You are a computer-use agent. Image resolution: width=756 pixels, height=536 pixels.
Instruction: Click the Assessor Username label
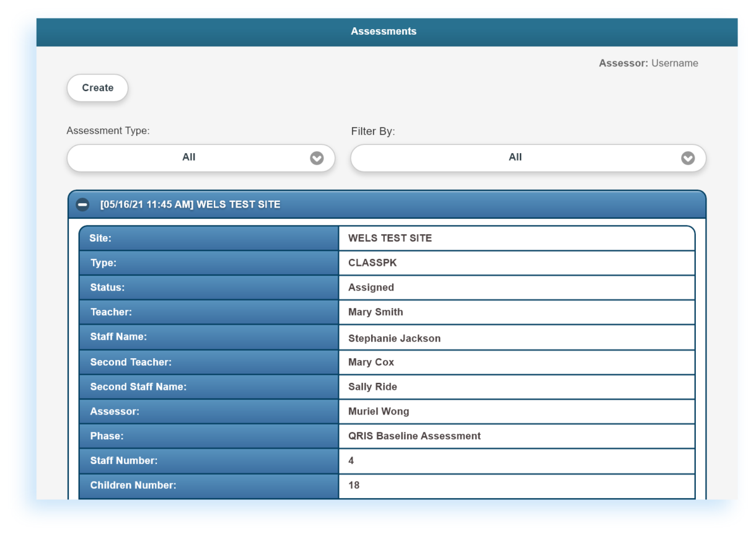pyautogui.click(x=648, y=63)
